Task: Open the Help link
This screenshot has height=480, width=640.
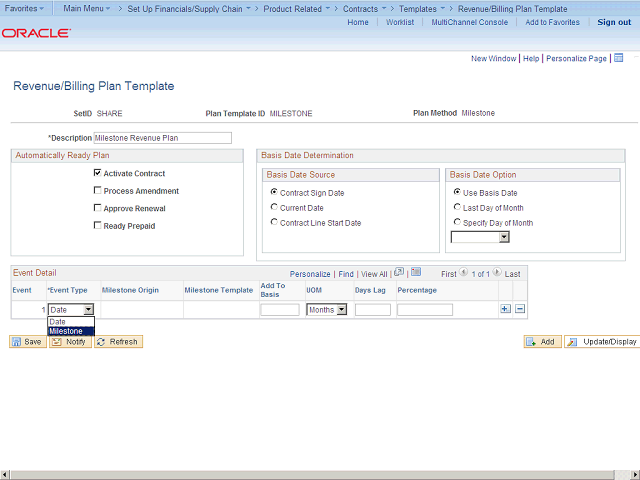Action: (x=531, y=58)
